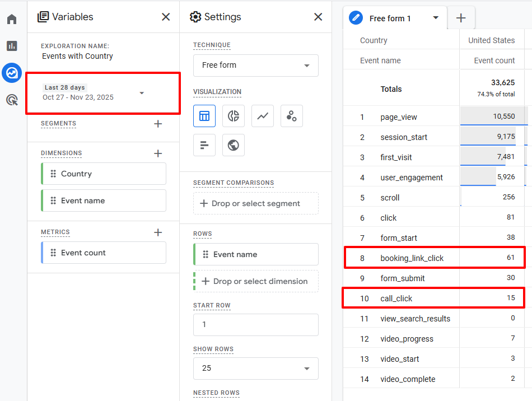
Task: Select the Explore compass icon in sidebar
Action: pyautogui.click(x=12, y=73)
